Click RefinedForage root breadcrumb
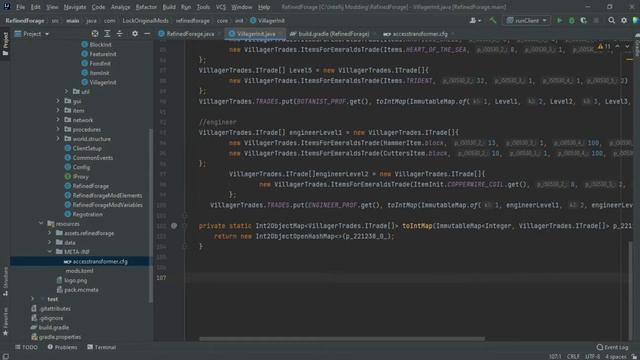640x360 pixels. (x=24, y=20)
